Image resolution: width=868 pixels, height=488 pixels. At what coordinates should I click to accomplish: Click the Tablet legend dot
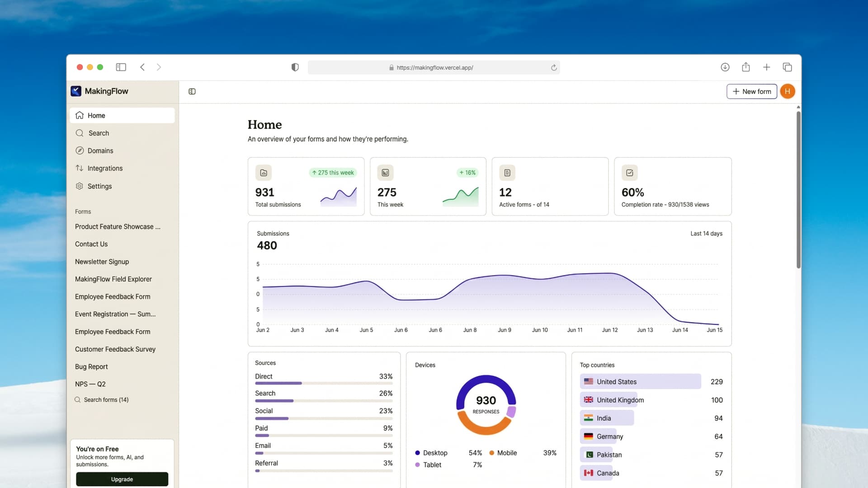click(x=417, y=465)
